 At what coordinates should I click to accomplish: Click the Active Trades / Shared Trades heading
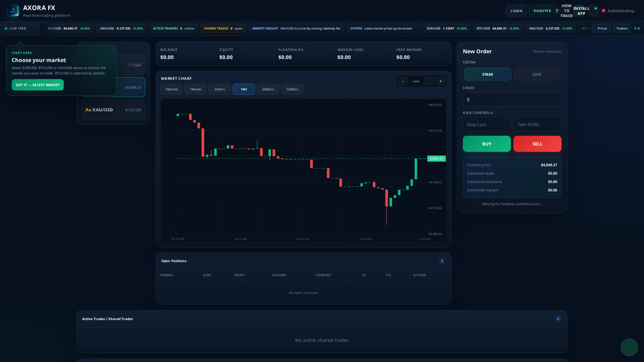[x=107, y=319]
